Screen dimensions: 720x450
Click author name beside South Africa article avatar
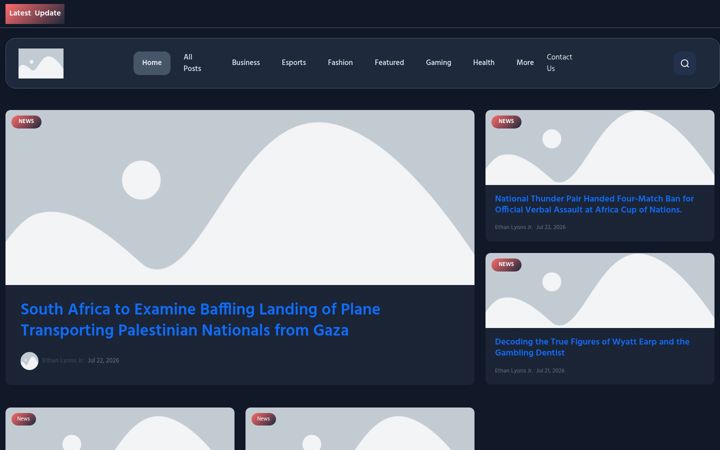62,361
